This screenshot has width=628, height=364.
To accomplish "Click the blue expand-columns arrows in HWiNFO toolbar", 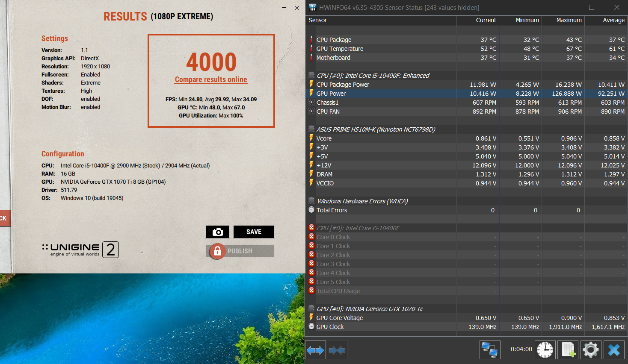I will [316, 350].
